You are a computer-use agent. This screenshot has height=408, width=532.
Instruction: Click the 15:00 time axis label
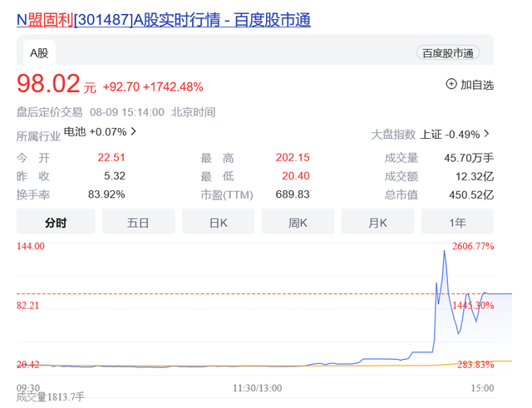coord(482,388)
